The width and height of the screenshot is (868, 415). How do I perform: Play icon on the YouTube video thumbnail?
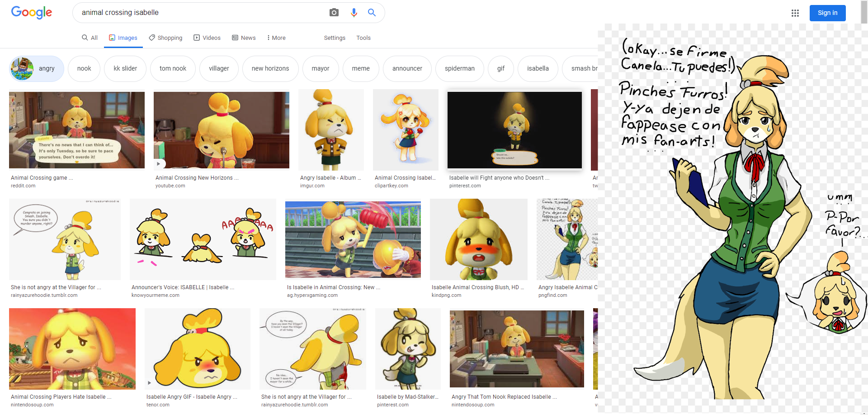159,164
